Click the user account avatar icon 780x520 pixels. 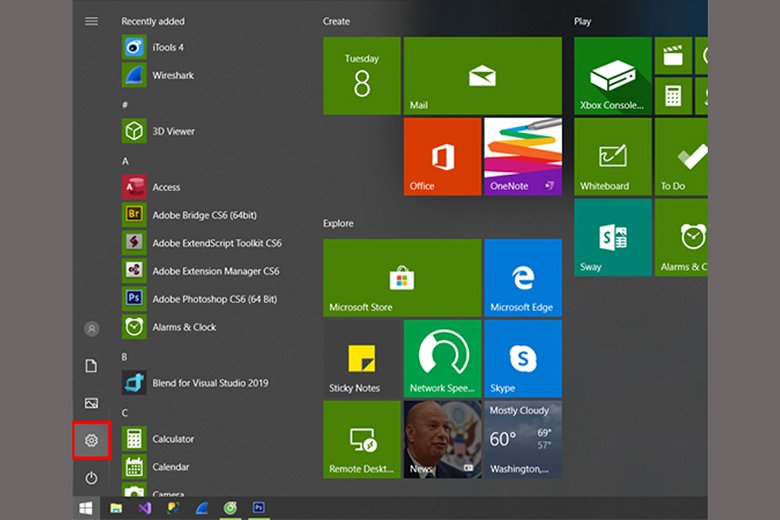[x=91, y=328]
